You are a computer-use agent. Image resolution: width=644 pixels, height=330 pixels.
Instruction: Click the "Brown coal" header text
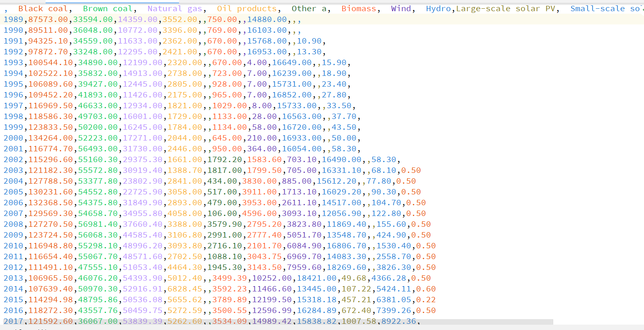(x=107, y=9)
